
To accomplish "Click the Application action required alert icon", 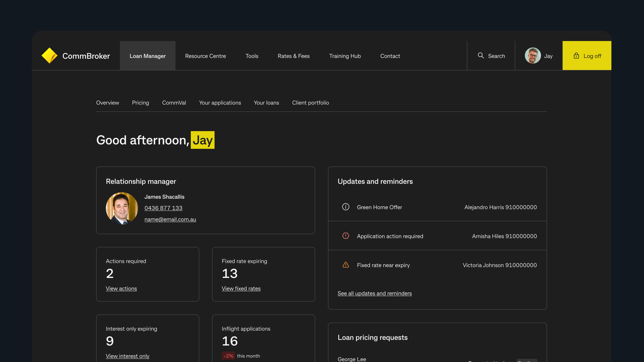I will click(x=346, y=236).
